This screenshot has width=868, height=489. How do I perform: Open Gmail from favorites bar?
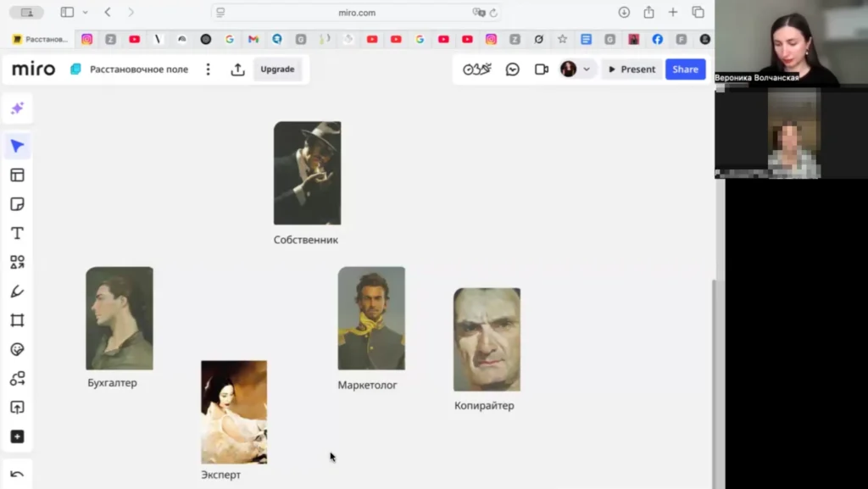coord(253,39)
